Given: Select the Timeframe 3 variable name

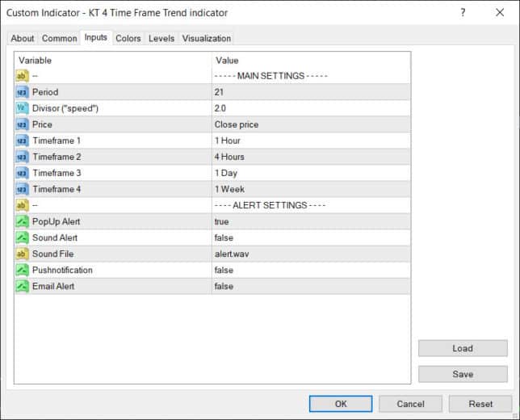Looking at the screenshot, I should tap(57, 173).
